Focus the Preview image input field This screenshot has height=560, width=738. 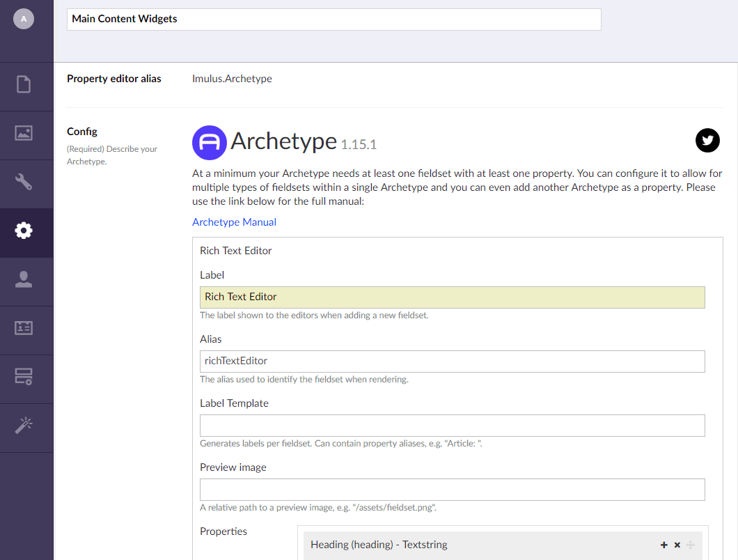click(453, 490)
